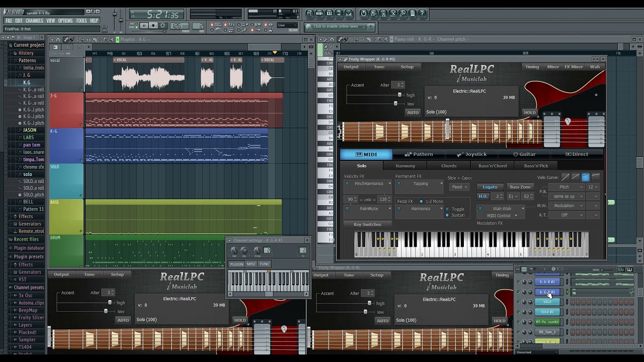This screenshot has width=644, height=362.
Task: Open the PinchHarmonics dropdown
Action: 389,184
